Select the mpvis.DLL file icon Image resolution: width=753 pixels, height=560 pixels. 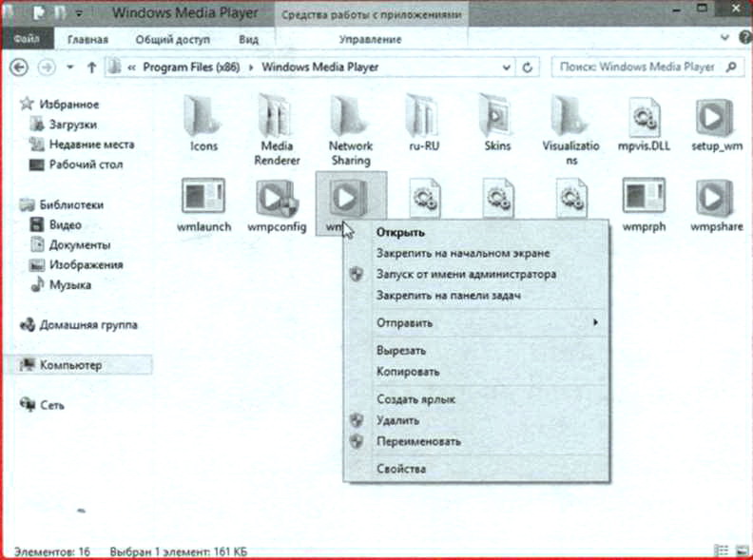pyautogui.click(x=645, y=118)
